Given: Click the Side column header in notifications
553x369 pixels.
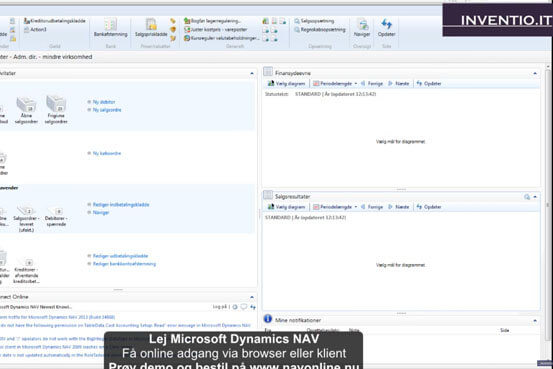Looking at the screenshot, I should (504, 330).
